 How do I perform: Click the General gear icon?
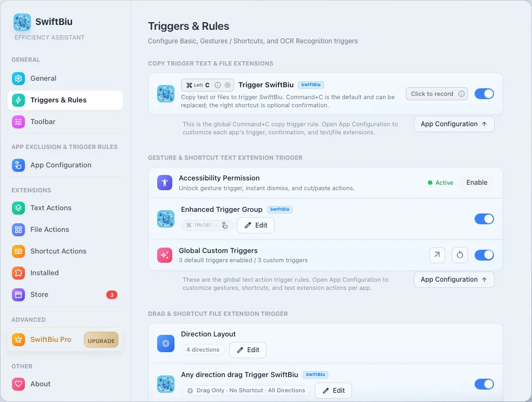18,79
